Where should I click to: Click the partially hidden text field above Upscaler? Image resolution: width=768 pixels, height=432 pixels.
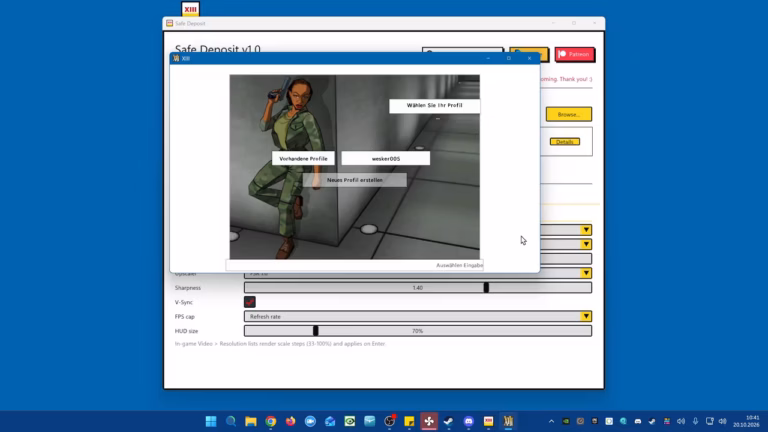click(566, 259)
